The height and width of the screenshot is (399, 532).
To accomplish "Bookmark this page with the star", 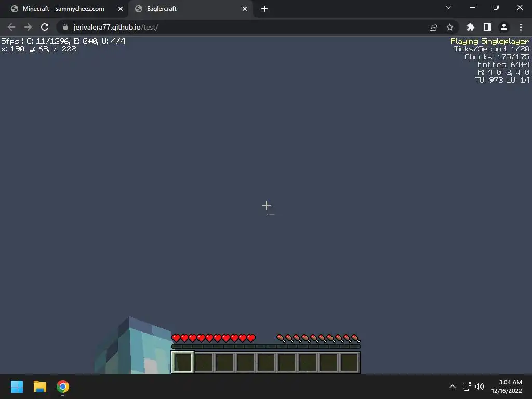I will point(450,27).
